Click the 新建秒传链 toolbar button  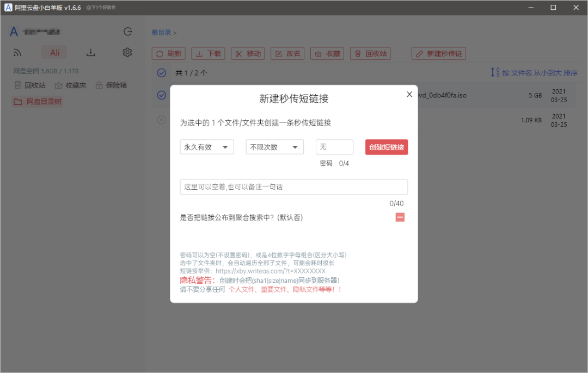pos(439,54)
